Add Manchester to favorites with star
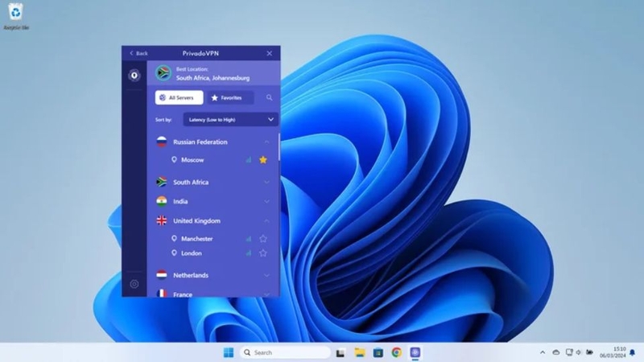This screenshot has height=362, width=644. coord(263,238)
